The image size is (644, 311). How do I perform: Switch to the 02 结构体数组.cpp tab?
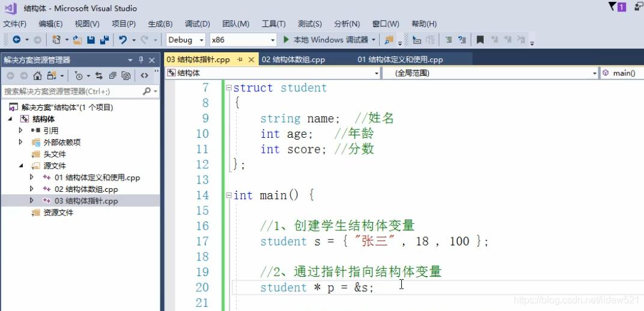293,60
